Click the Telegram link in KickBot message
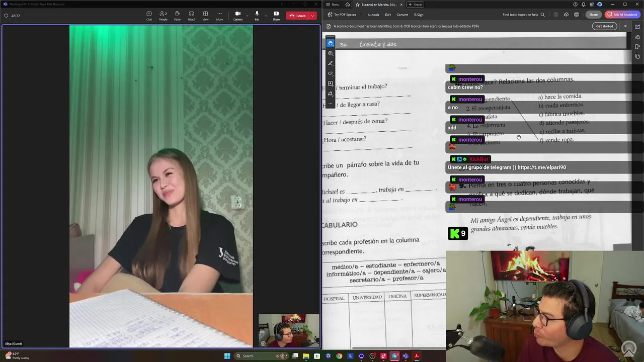The width and height of the screenshot is (644, 362). 542,167
